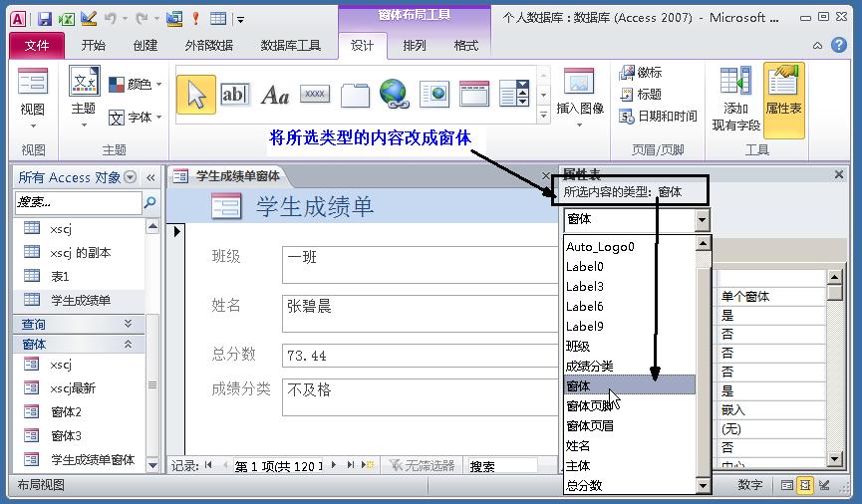This screenshot has height=504, width=862.
Task: Open table 学生成绩单 in navigation pane
Action: click(x=79, y=300)
